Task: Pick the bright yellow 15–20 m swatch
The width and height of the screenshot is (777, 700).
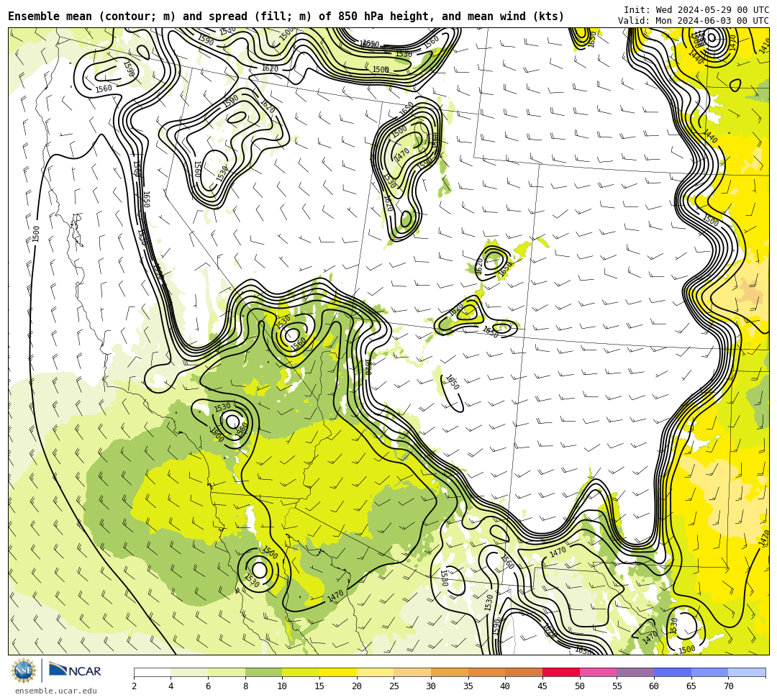Action: click(x=338, y=672)
